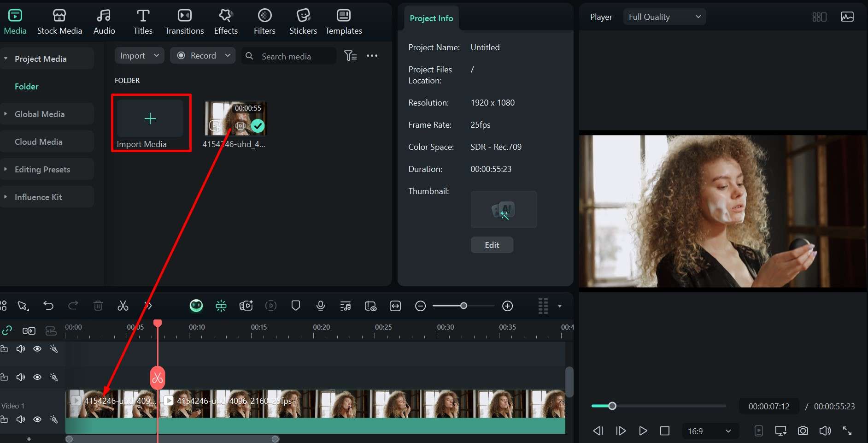Mute the Video 1 track
The width and height of the screenshot is (868, 443).
pyautogui.click(x=21, y=419)
